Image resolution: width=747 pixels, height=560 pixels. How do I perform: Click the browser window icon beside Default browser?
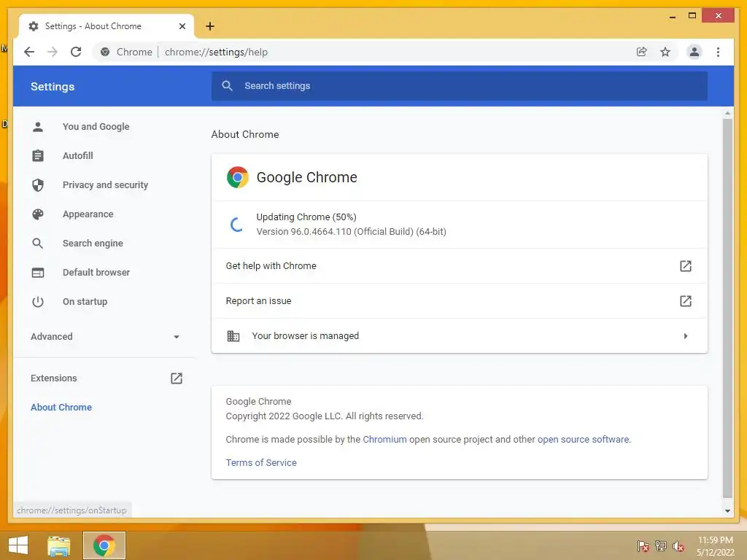pos(38,273)
